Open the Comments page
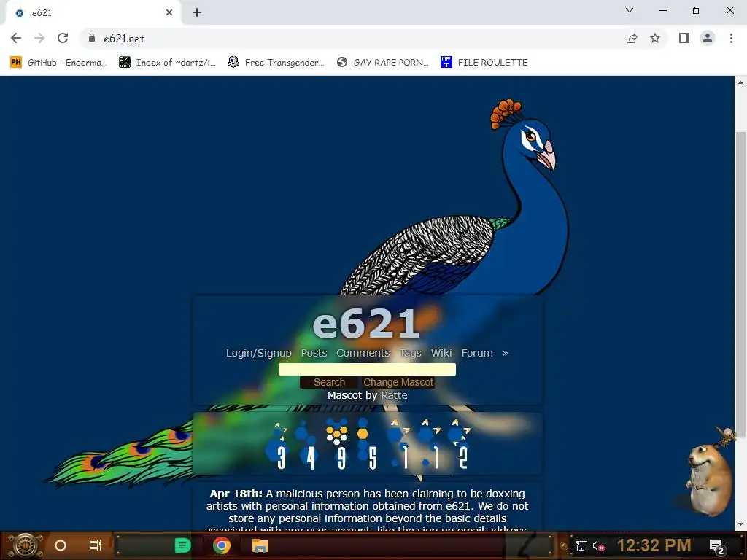 point(363,353)
